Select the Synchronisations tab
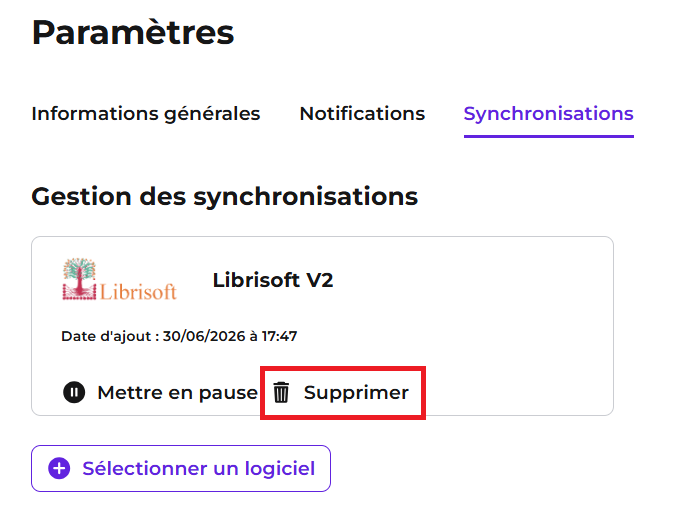Screen dimensions: 675x527 (548, 114)
